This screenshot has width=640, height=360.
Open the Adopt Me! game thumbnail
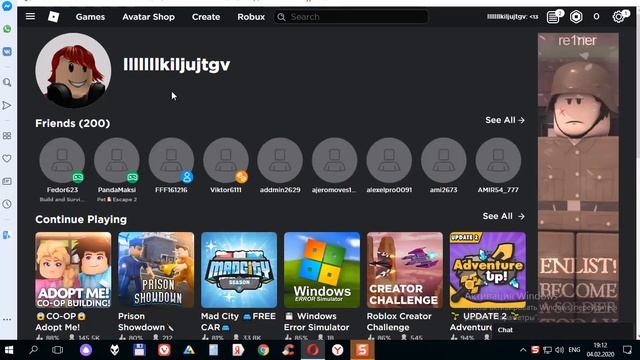pos(73,270)
